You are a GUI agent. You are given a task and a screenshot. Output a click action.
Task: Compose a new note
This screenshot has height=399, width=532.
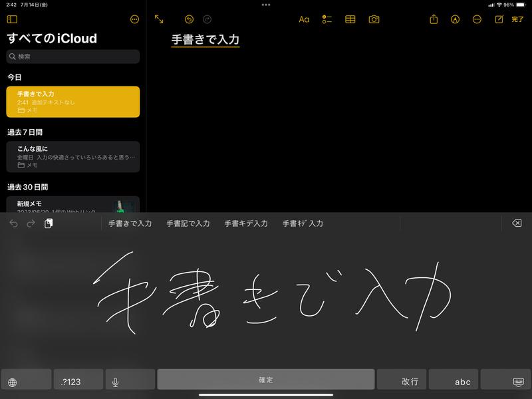click(x=500, y=20)
